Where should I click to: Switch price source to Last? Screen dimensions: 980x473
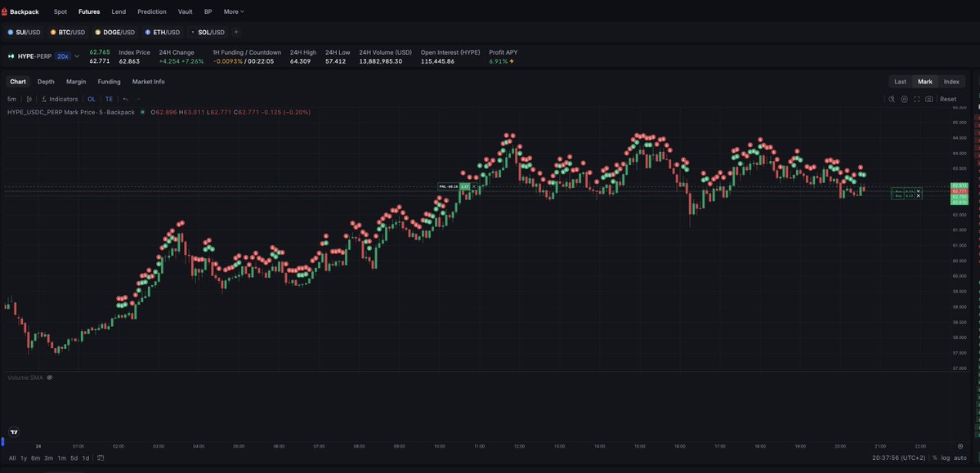[900, 82]
